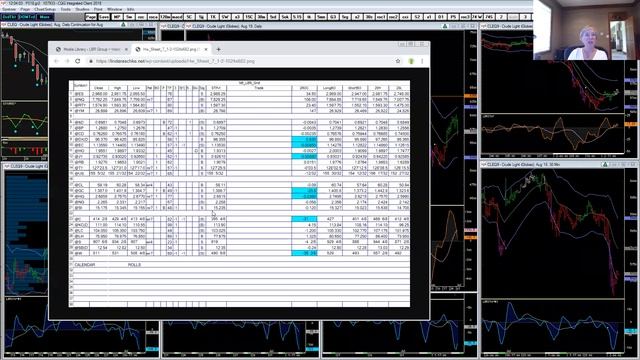Open the Studies menu
Screen dimensions: 640x360
click(82, 9)
